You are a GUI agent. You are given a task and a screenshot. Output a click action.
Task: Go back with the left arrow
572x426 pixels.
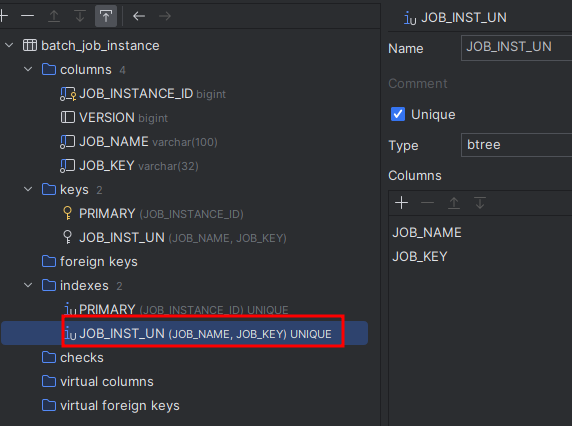(x=139, y=16)
